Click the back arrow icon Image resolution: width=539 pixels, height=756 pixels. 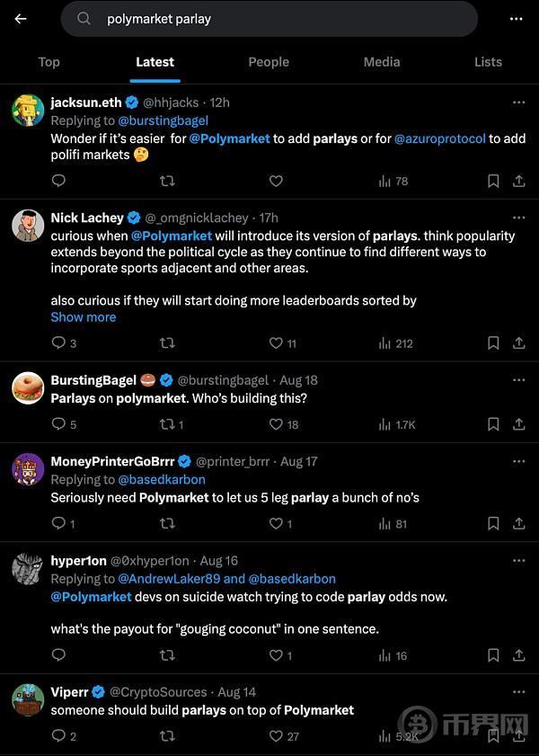point(21,19)
